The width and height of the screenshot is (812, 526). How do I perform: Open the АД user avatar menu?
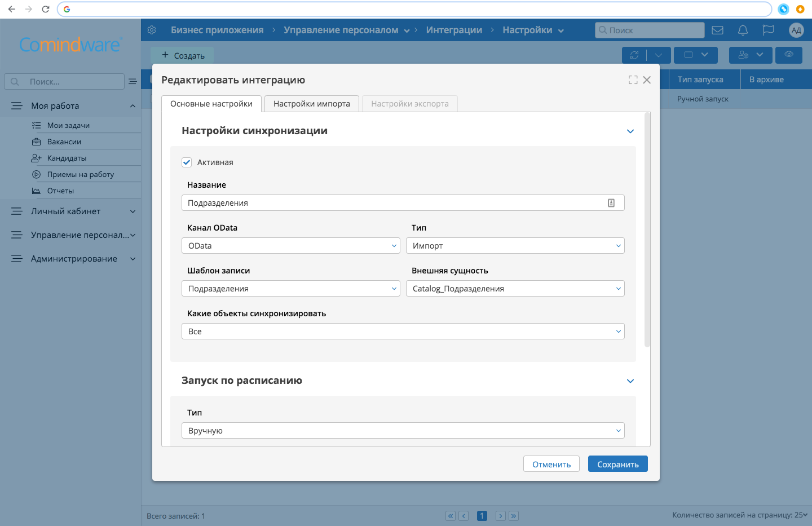pyautogui.click(x=796, y=30)
